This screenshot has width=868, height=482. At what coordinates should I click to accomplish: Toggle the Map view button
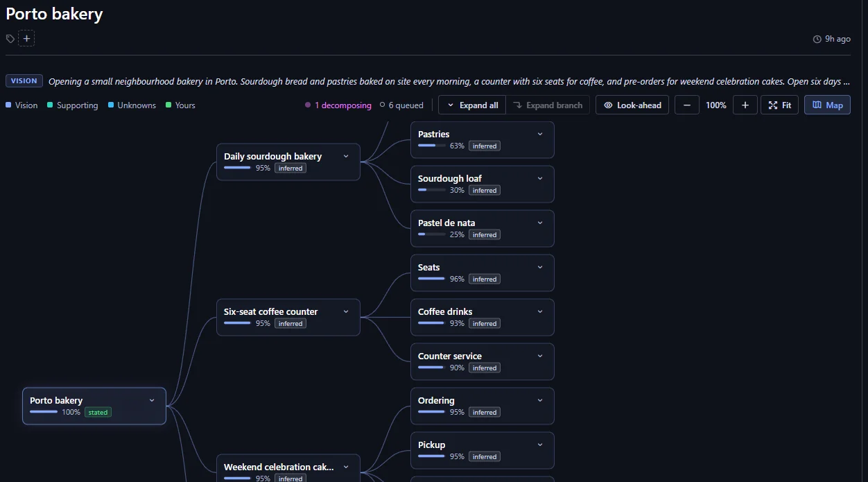(827, 105)
